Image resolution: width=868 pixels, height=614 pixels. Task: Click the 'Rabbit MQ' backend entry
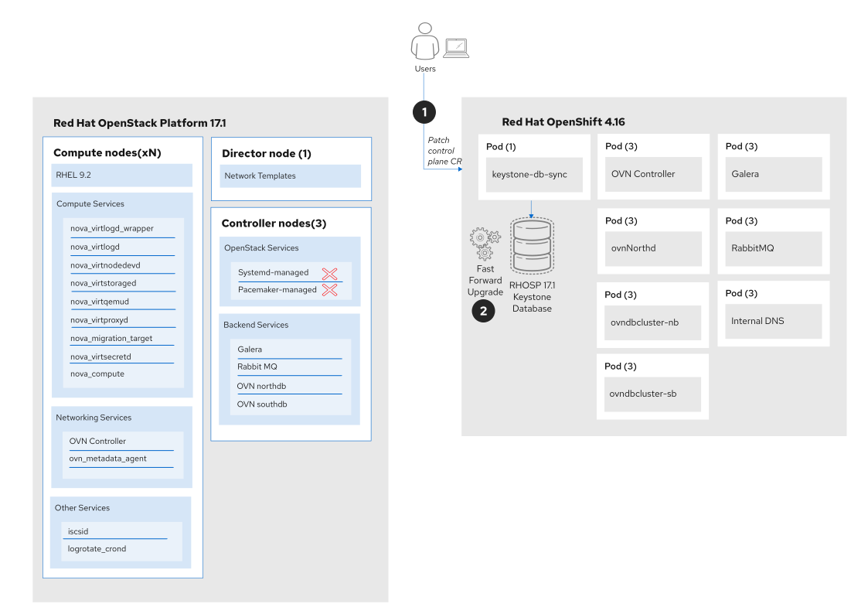(257, 367)
